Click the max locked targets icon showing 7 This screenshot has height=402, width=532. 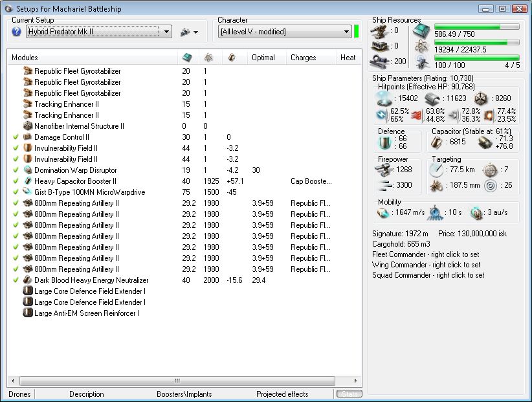click(490, 170)
